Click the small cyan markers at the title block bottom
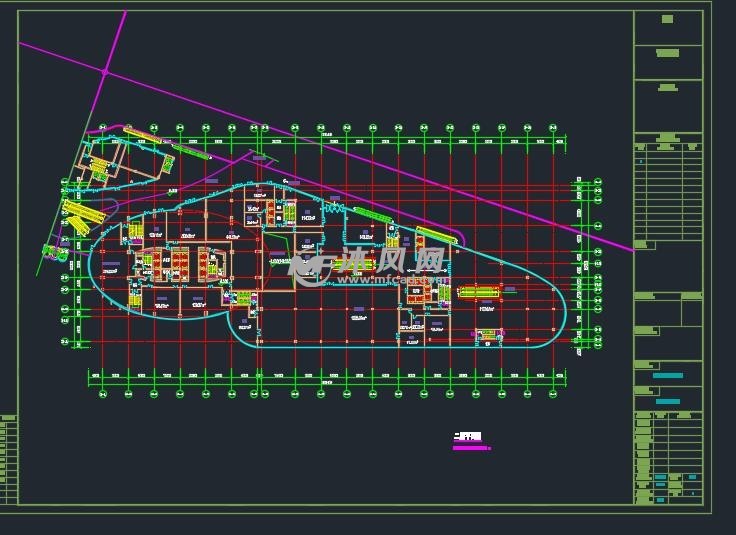Viewport: 736px width, 535px height. 660,478
